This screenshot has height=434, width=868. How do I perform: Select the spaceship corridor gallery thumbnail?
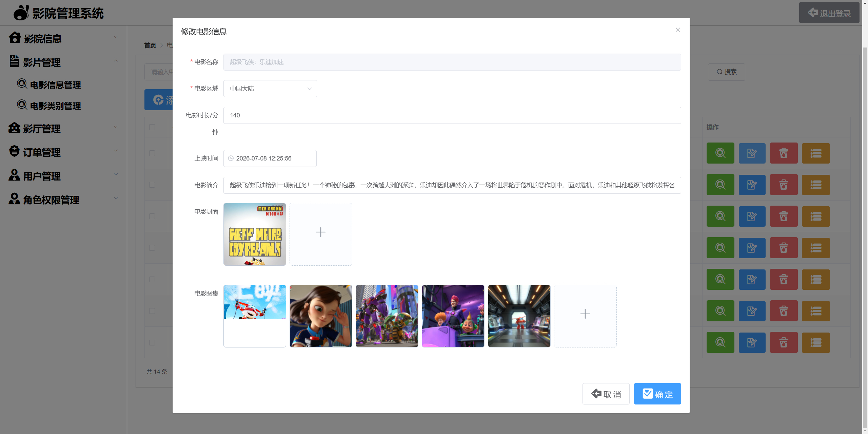point(519,316)
